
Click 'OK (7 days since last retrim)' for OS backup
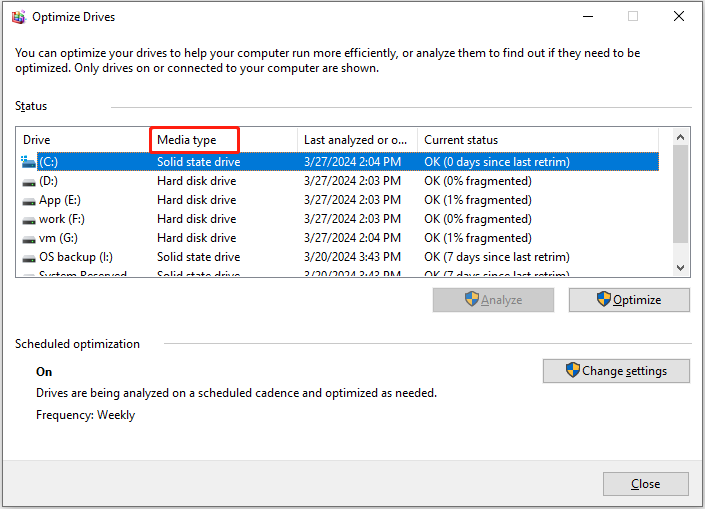click(497, 257)
